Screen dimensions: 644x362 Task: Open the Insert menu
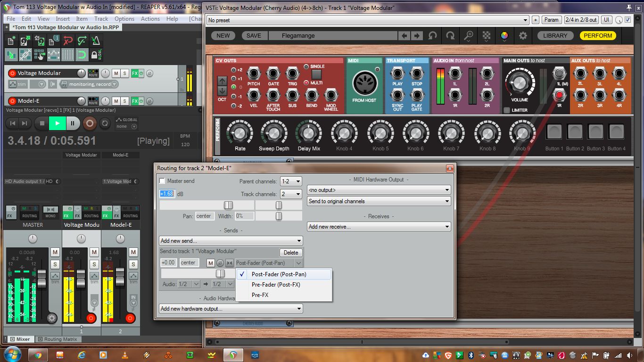63,19
